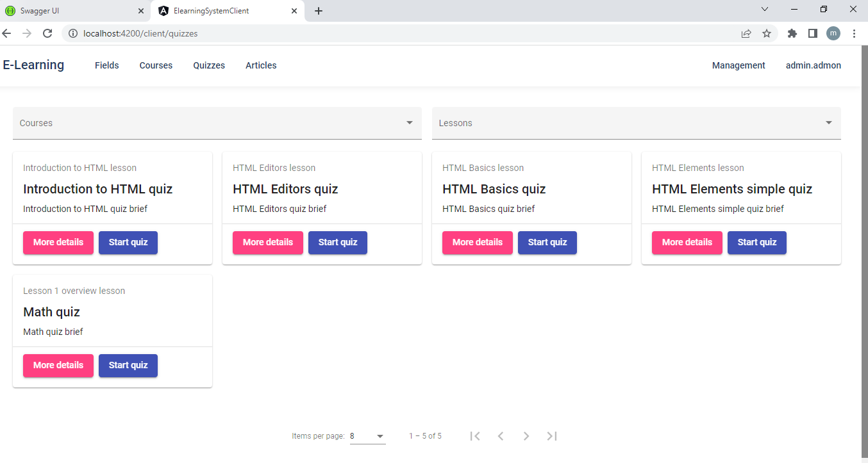
Task: Open Chrome's three-dot menu
Action: pos(854,33)
